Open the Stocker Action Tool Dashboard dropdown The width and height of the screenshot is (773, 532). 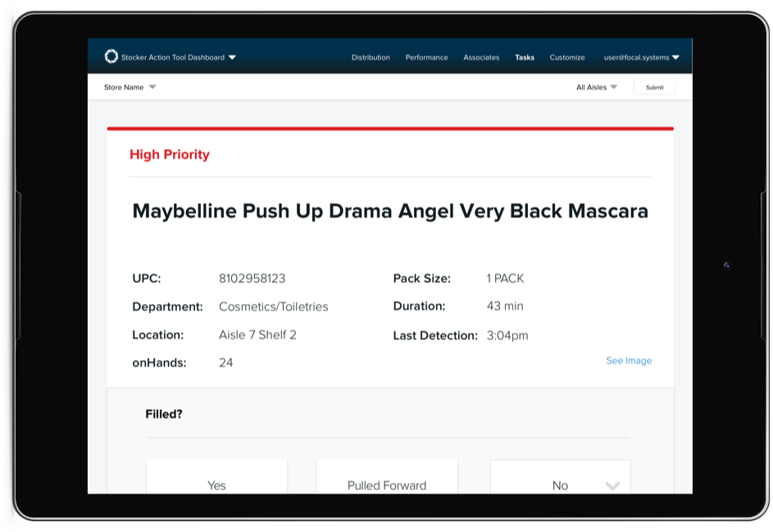tap(179, 57)
